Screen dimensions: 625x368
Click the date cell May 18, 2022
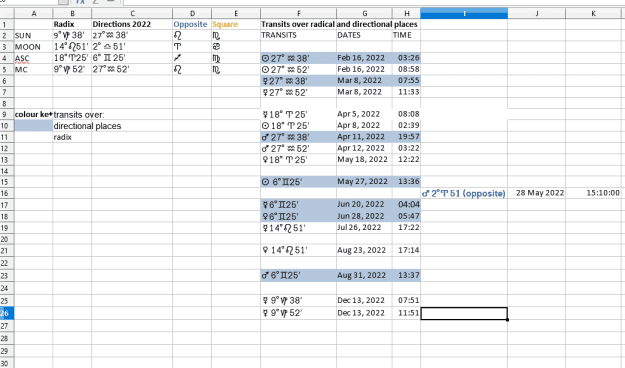pos(364,159)
